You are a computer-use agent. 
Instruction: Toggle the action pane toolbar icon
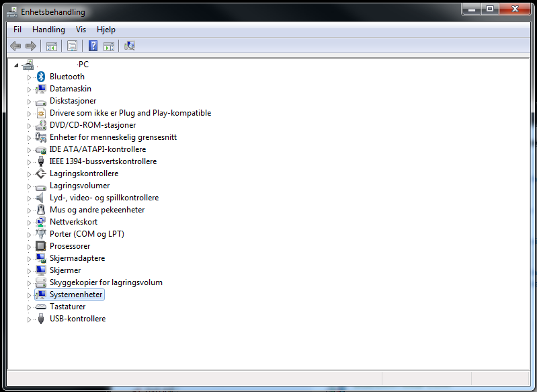tap(109, 46)
